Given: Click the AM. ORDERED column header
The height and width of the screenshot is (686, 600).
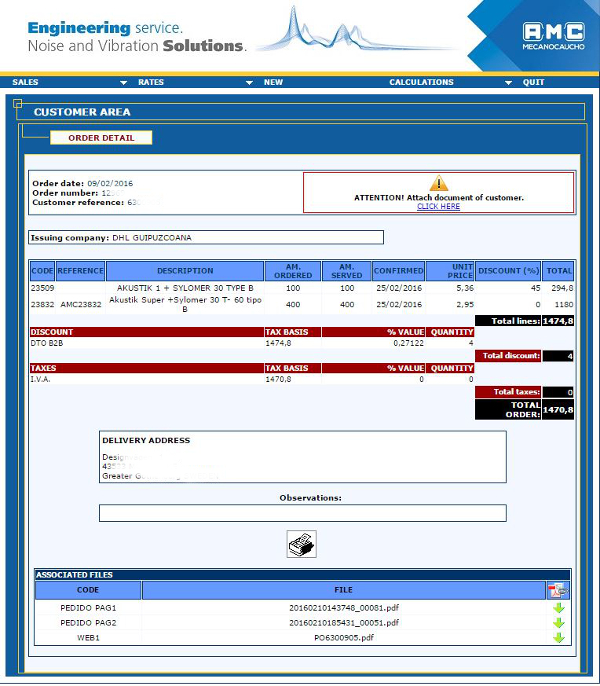Looking at the screenshot, I should tap(293, 271).
